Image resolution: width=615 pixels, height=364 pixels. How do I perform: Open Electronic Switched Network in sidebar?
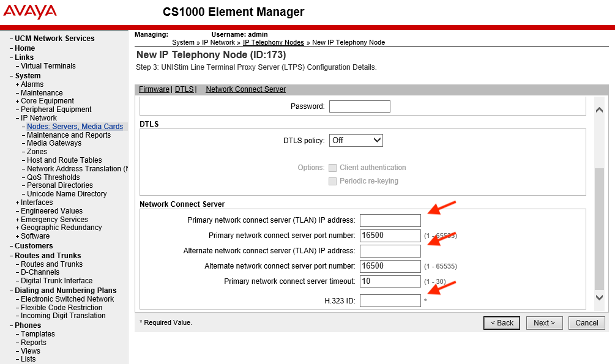point(67,299)
